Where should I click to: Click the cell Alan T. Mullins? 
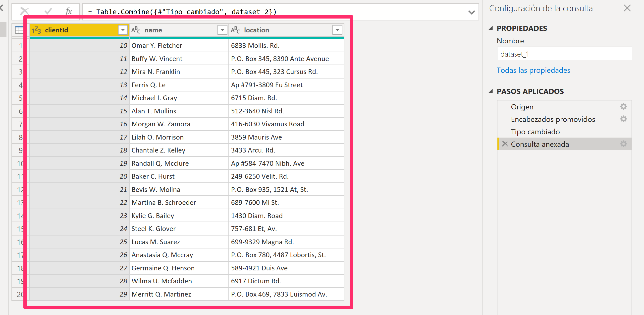point(179,111)
